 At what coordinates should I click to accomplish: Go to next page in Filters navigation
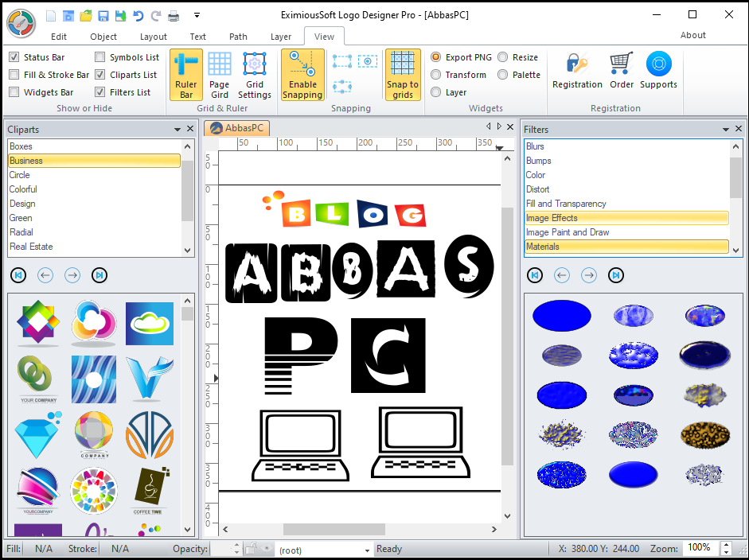click(588, 275)
